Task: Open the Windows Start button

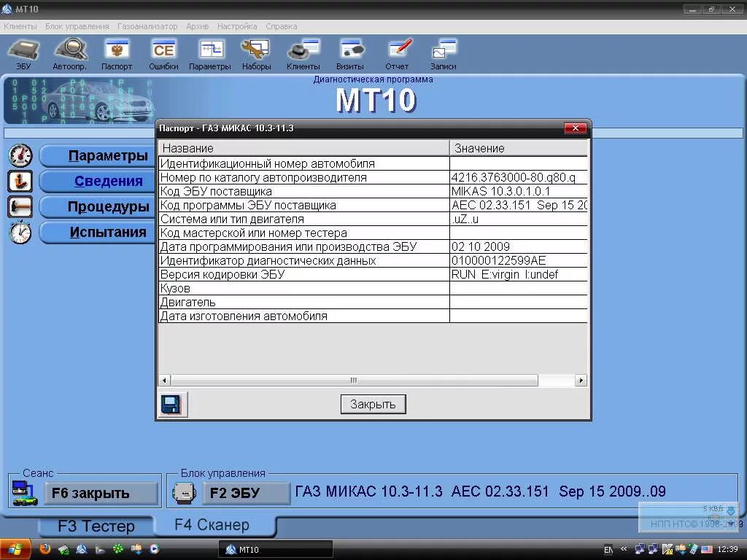Action: 15,550
